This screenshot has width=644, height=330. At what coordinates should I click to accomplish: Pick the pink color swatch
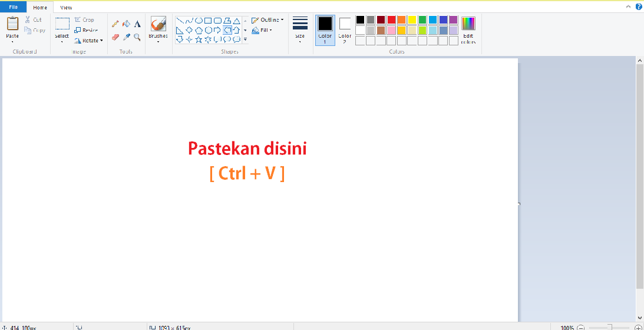[x=391, y=30]
